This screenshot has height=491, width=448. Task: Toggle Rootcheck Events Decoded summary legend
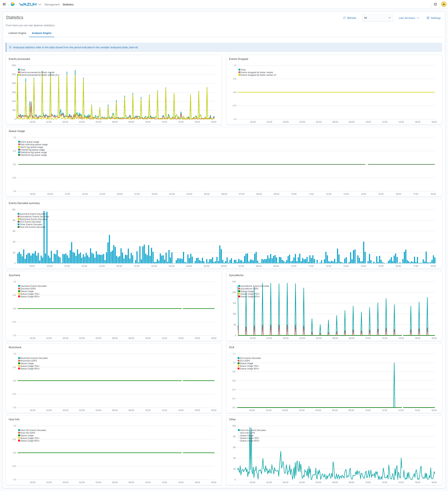click(x=32, y=219)
